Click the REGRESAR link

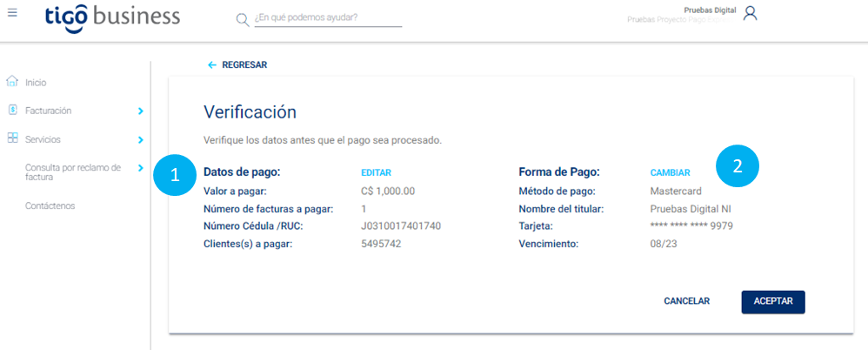[x=244, y=64]
